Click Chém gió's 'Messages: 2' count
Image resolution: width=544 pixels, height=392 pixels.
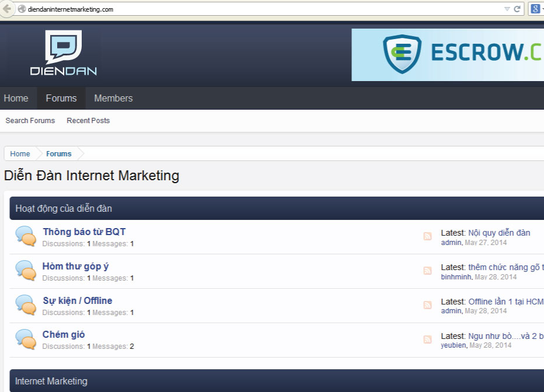pyautogui.click(x=113, y=346)
